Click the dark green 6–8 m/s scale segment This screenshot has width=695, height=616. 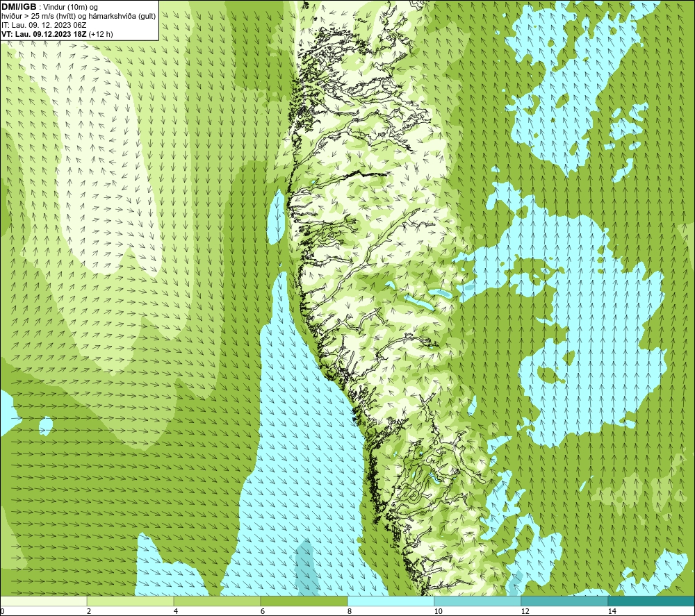pos(304,601)
